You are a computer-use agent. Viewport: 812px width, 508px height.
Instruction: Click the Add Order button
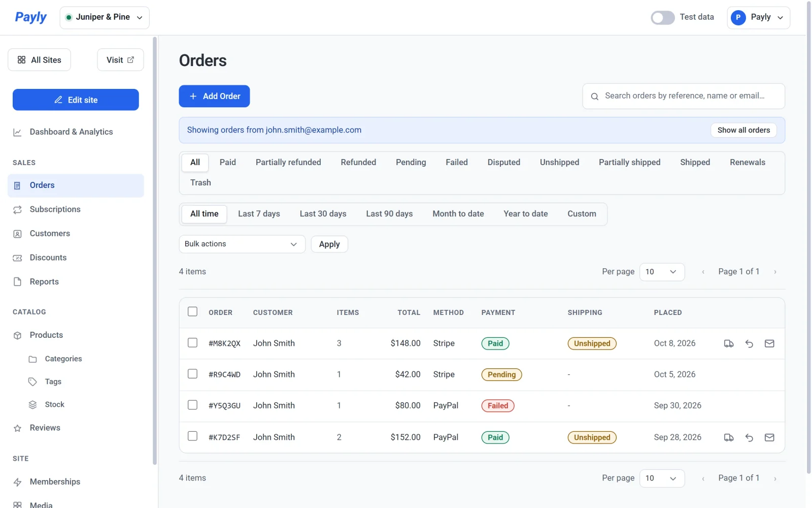click(x=214, y=97)
